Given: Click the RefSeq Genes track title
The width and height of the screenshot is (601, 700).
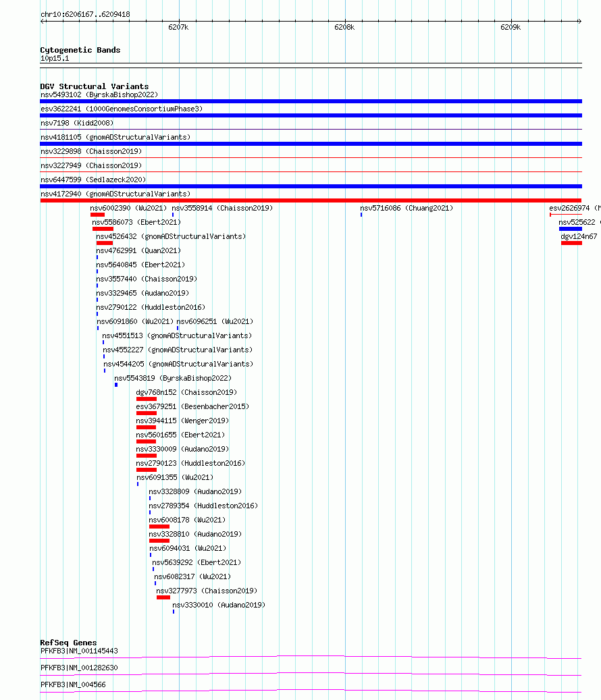Looking at the screenshot, I should (68, 643).
